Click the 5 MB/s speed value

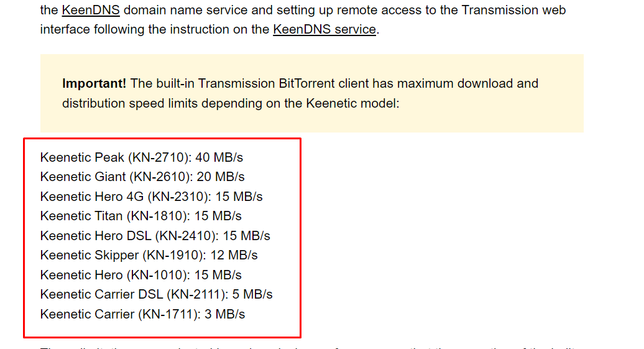(x=252, y=294)
